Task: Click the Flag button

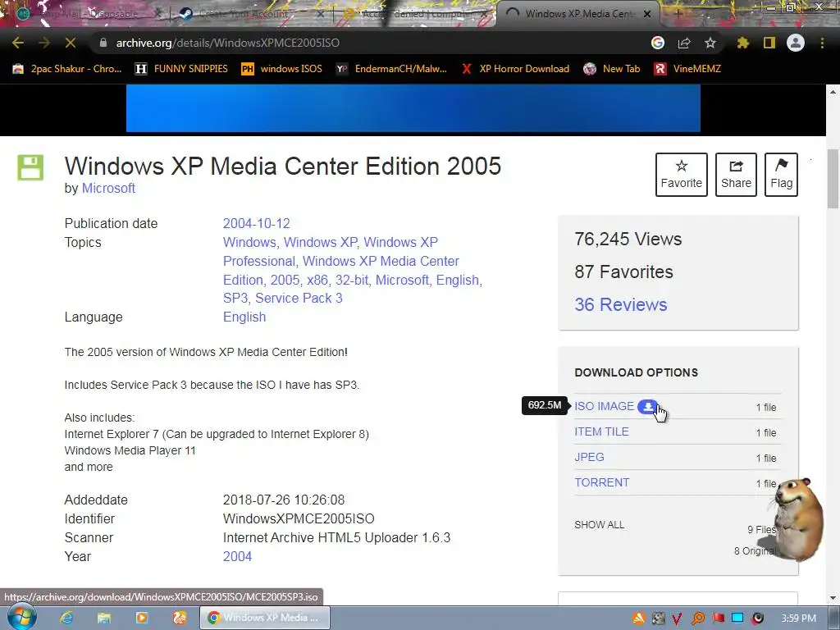Action: [781, 175]
